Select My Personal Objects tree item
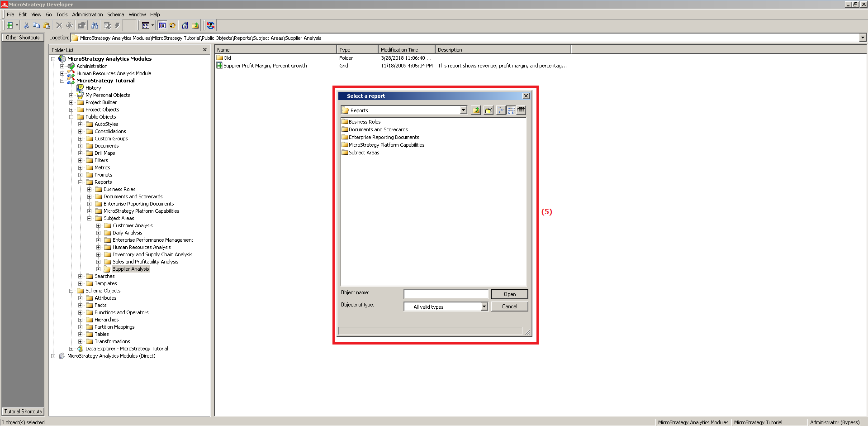868x426 pixels. 108,95
